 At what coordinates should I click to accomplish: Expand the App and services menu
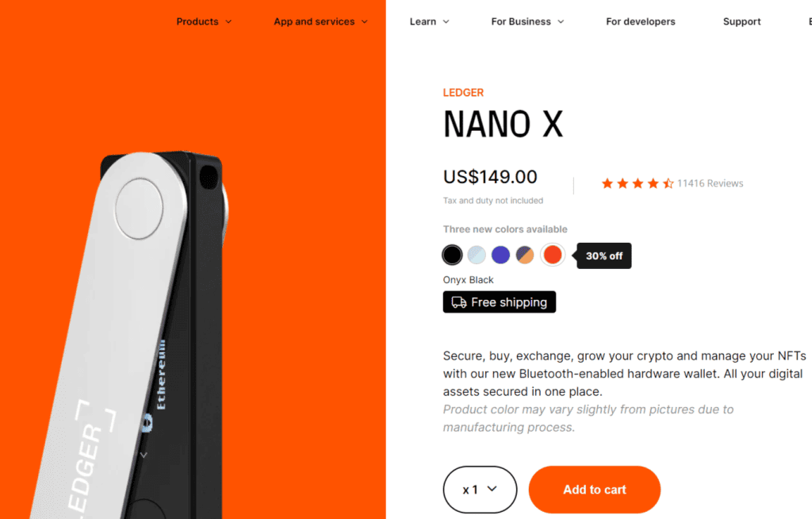[320, 21]
